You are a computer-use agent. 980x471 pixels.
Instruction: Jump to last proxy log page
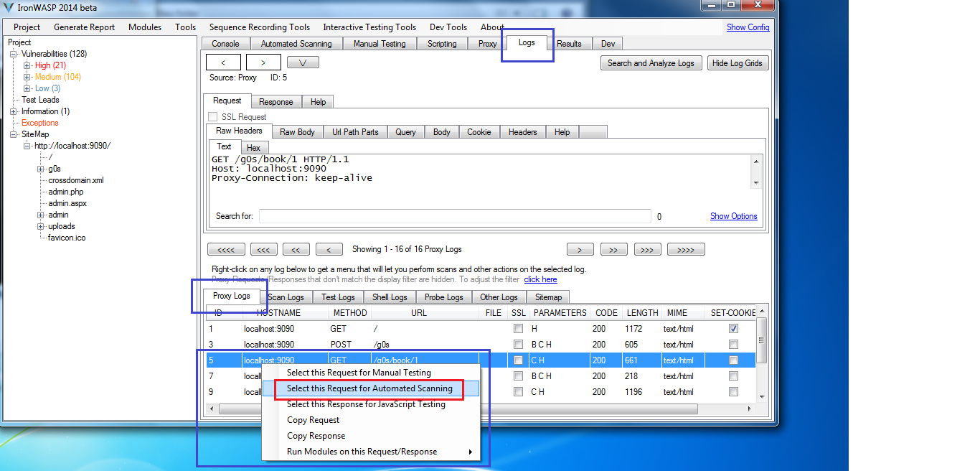[x=685, y=248]
